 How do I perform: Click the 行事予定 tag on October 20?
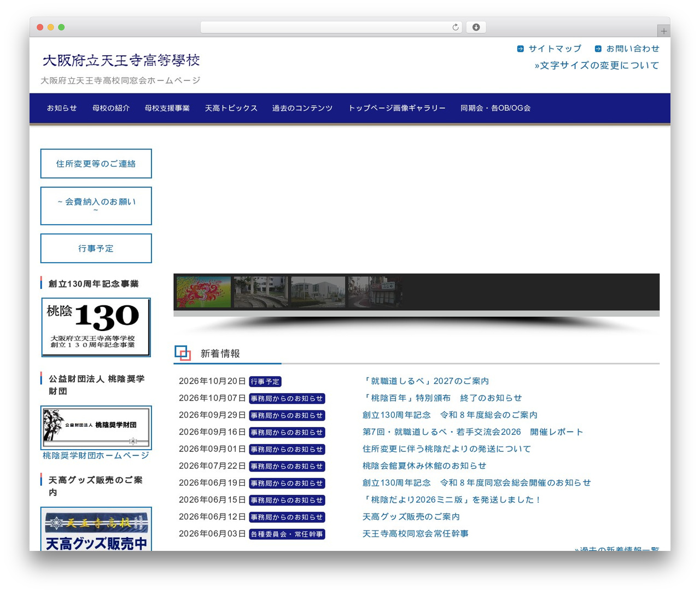point(265,382)
